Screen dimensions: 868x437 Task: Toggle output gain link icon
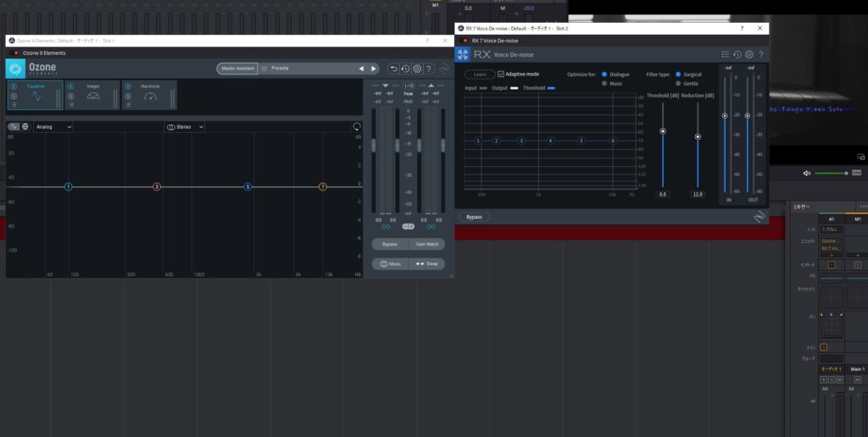431,227
